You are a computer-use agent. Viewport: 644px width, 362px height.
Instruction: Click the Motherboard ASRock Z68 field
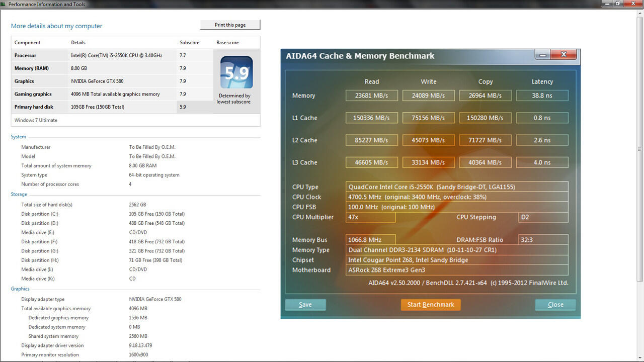457,270
